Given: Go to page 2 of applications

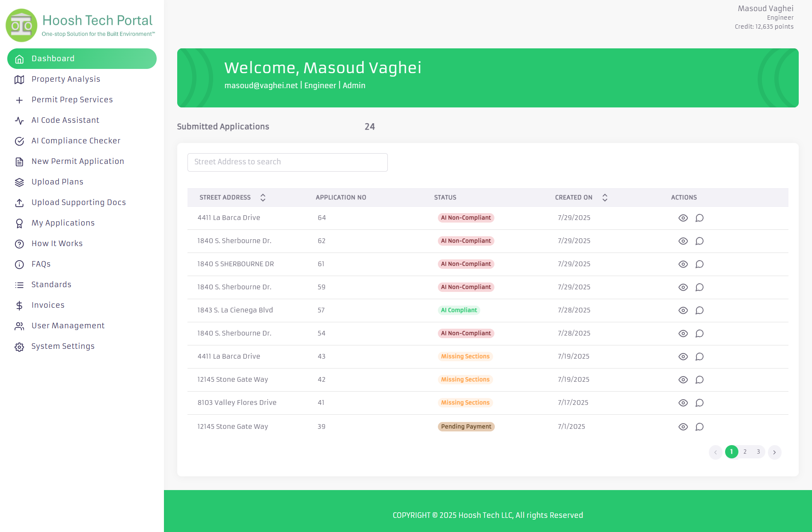Looking at the screenshot, I should click(x=745, y=452).
